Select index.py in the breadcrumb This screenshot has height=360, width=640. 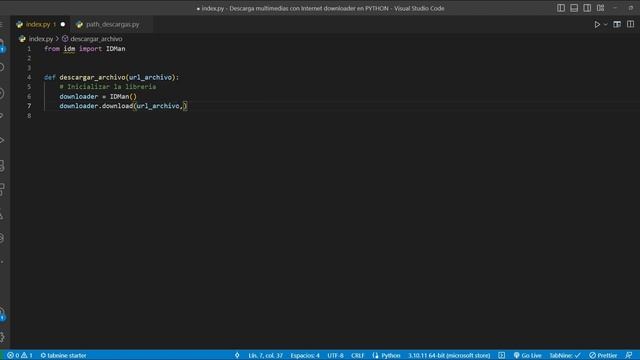40,39
